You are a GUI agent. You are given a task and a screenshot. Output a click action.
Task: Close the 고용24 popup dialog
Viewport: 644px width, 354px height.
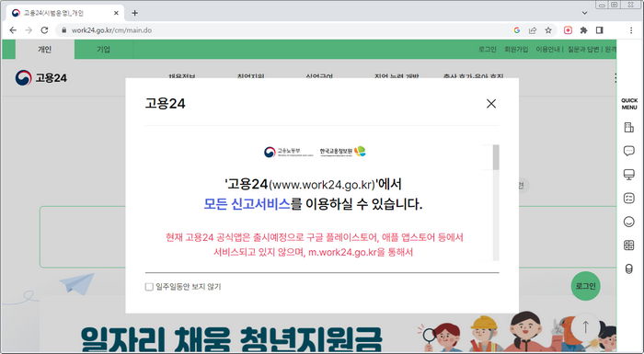[491, 104]
